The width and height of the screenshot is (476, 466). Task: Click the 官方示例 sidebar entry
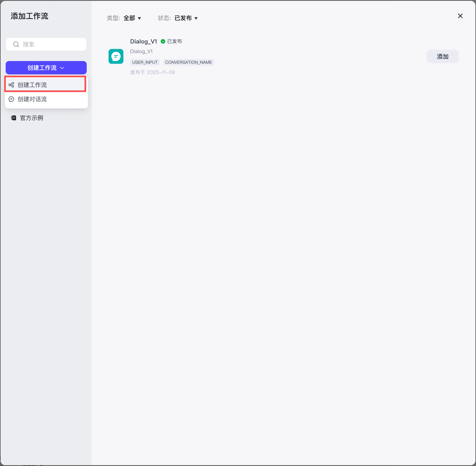31,118
